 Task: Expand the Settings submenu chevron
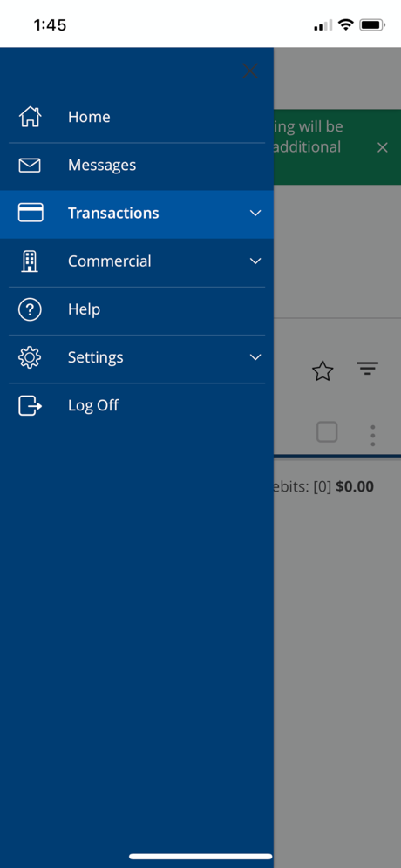click(255, 357)
